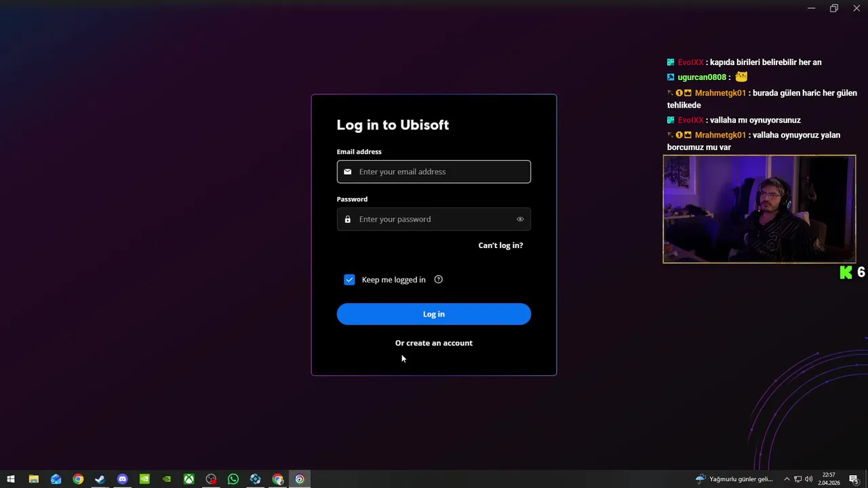Open the NVIDIA app green square icon
Image resolution: width=868 pixels, height=488 pixels.
144,479
